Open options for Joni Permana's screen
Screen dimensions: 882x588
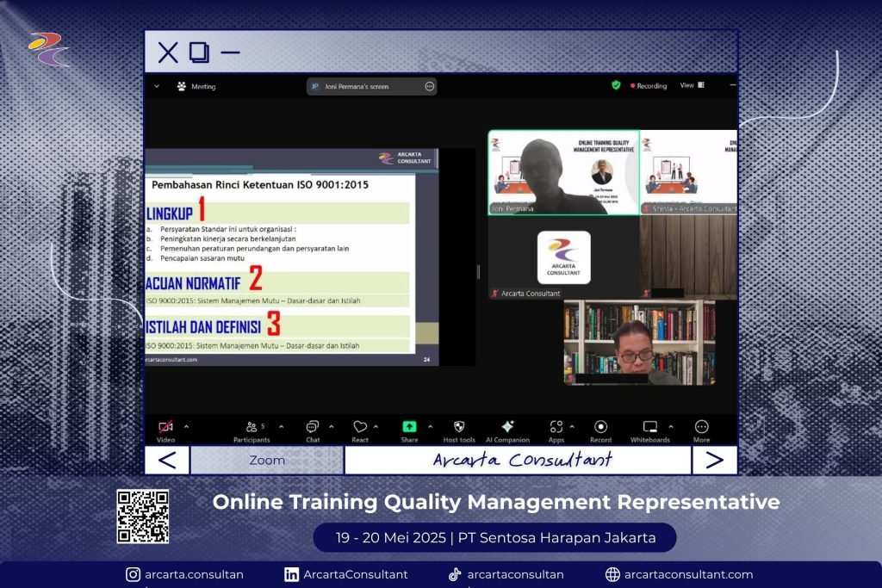tap(429, 86)
